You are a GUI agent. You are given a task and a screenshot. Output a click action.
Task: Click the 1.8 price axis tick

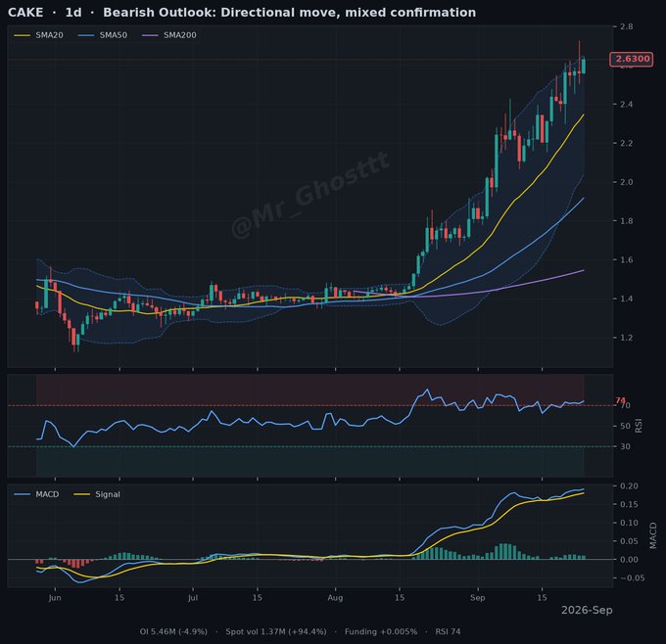[x=626, y=221]
